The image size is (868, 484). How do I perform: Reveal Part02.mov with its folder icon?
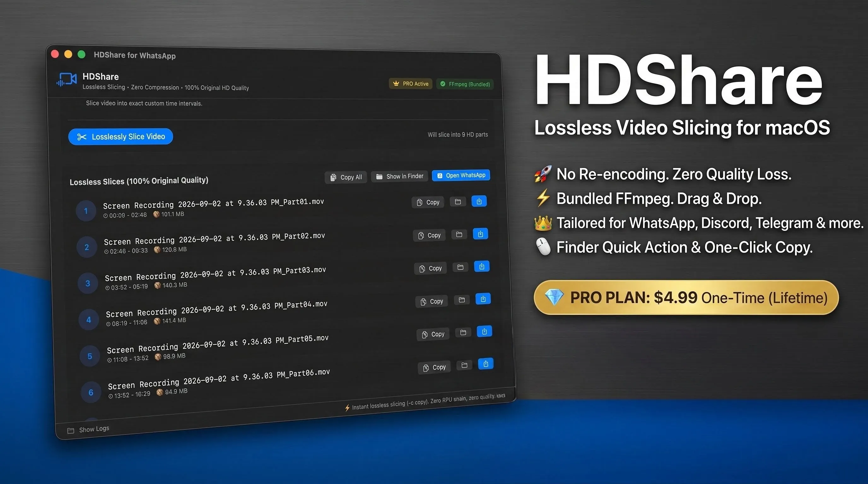tap(459, 234)
